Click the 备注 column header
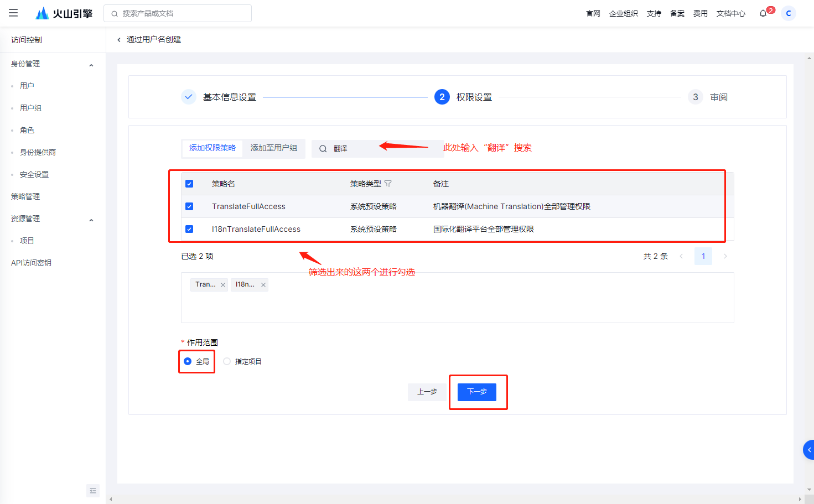The width and height of the screenshot is (814, 504). pyautogui.click(x=441, y=184)
